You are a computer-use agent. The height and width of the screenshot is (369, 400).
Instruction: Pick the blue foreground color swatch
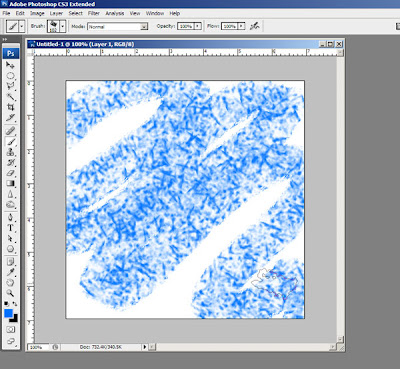(8, 313)
